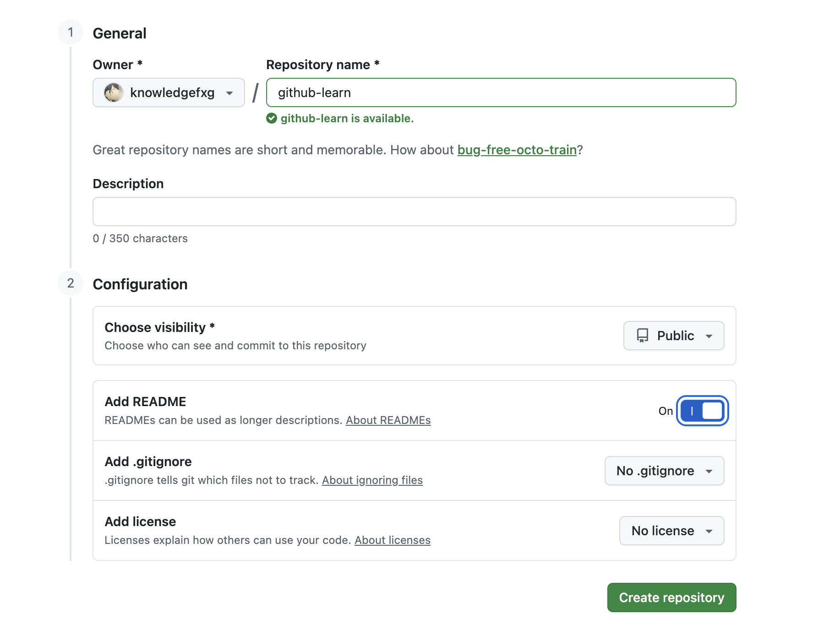The height and width of the screenshot is (619, 840).
Task: Open the No license dropdown
Action: [671, 531]
